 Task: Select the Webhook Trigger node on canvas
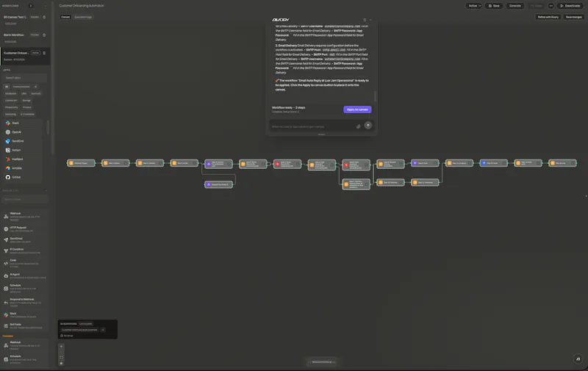pyautogui.click(x=81, y=163)
